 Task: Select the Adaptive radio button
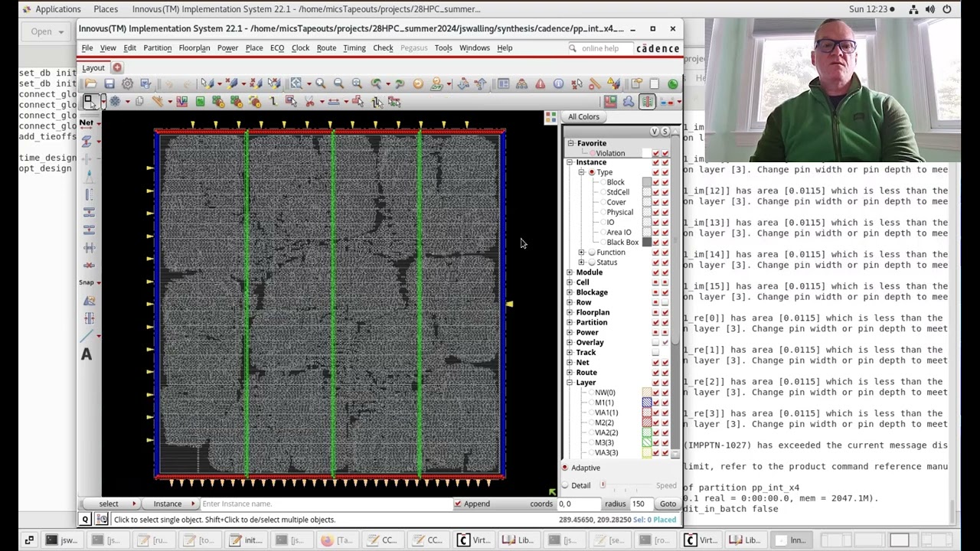[565, 468]
